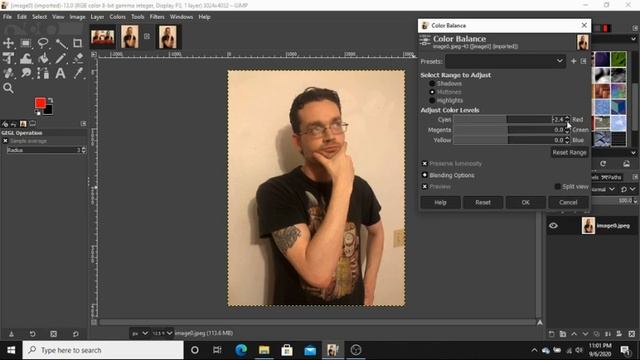Toggle Preview checkbox in Color Balance

[x=424, y=186]
